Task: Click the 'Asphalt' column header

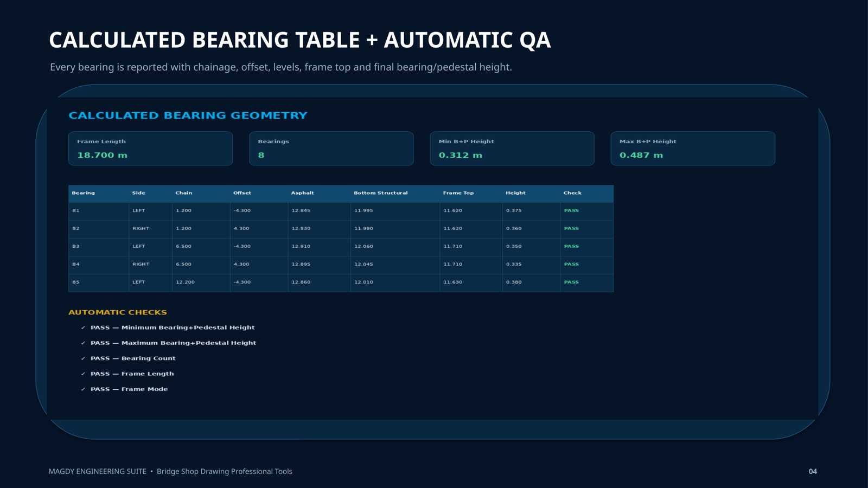Action: (302, 193)
